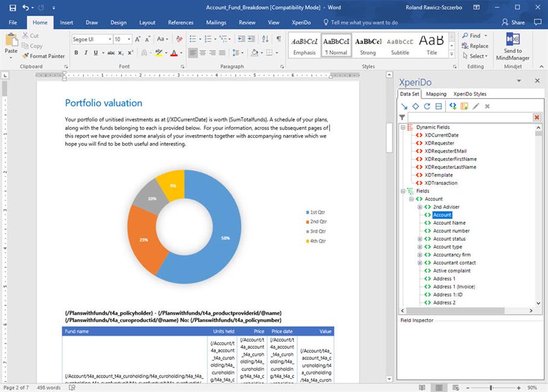Image resolution: width=548 pixels, height=392 pixels.
Task: Click the zoom slider handle
Action: tap(491, 387)
